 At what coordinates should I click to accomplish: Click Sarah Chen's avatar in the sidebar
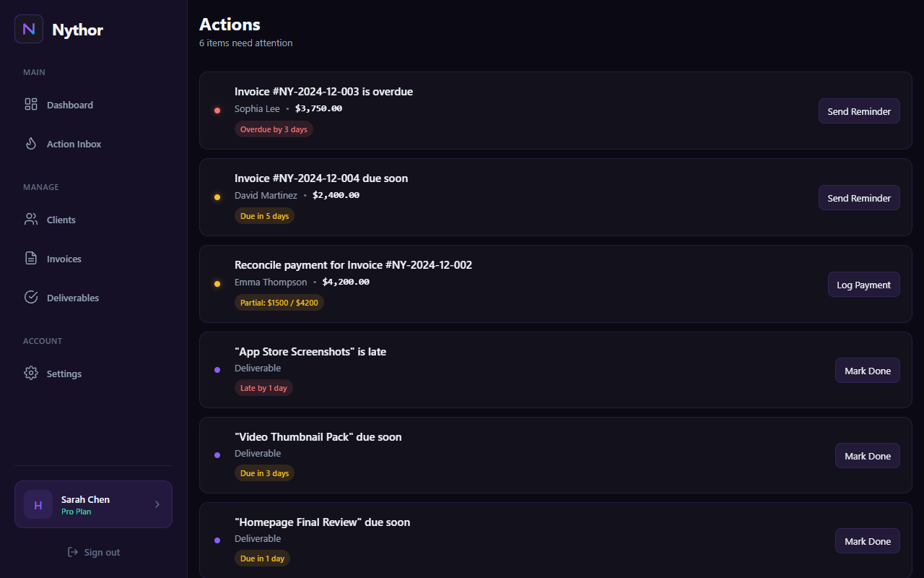(38, 504)
